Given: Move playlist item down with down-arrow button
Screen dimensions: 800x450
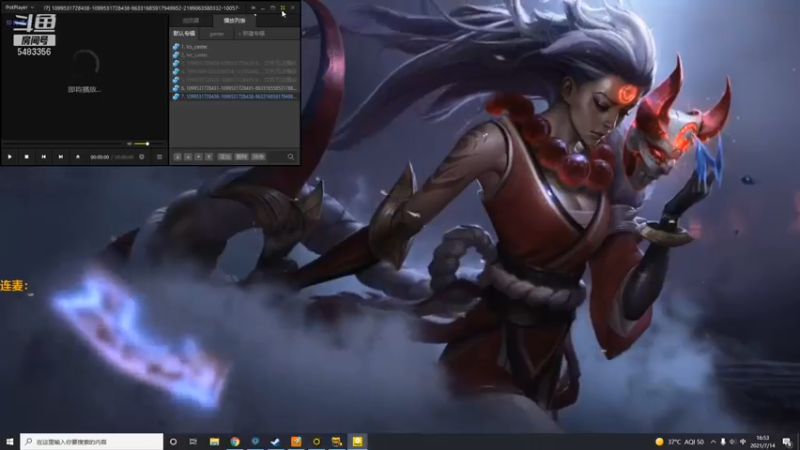Looking at the screenshot, I should click(x=198, y=157).
